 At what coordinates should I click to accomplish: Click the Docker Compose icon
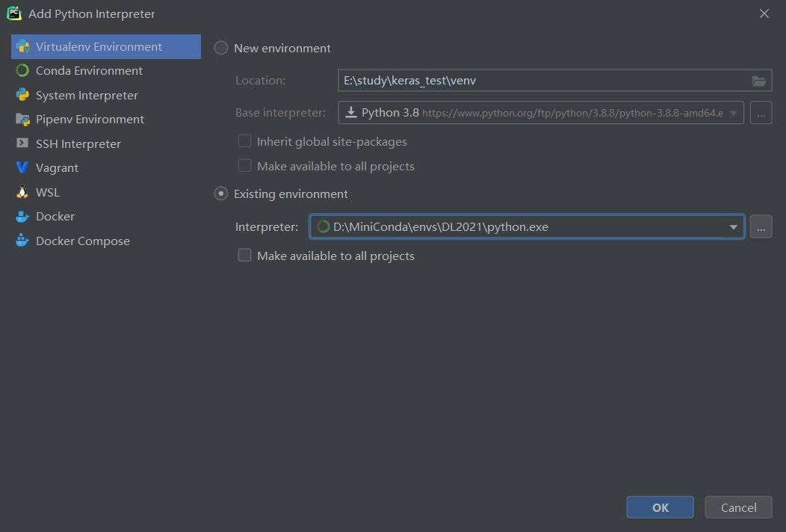coord(22,241)
